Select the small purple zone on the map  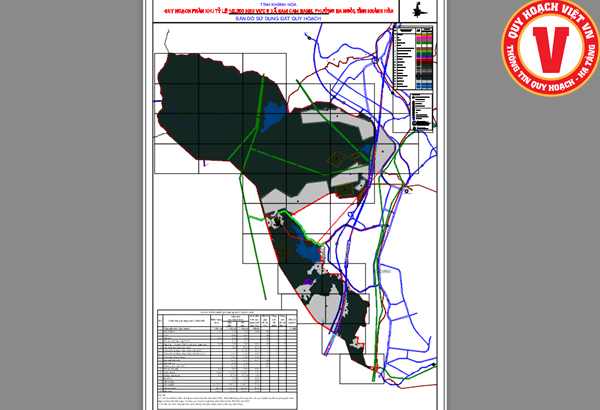click(x=308, y=282)
